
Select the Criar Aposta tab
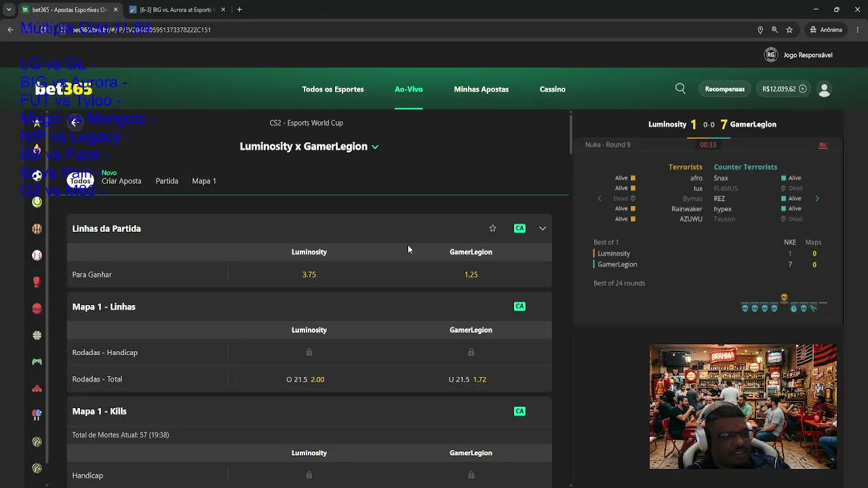[121, 181]
